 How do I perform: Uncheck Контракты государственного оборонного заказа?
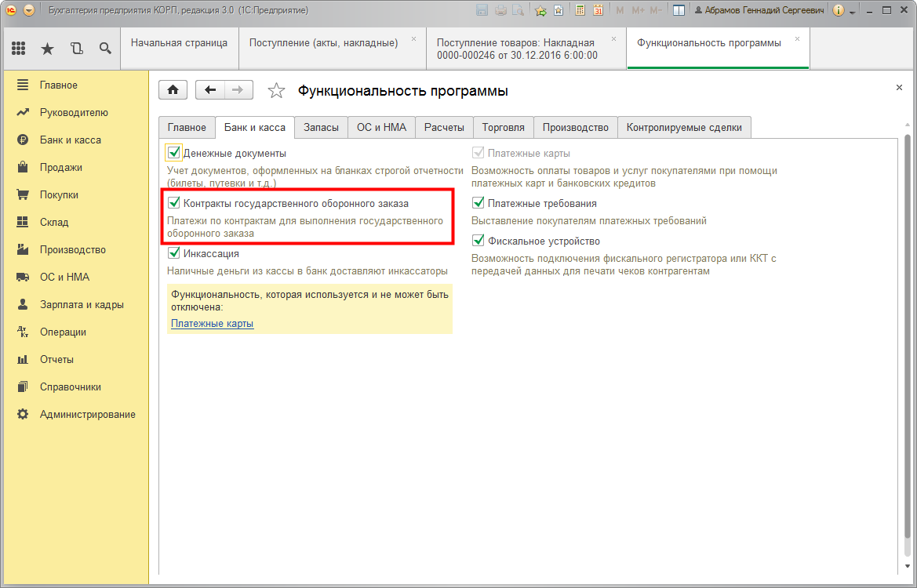(x=173, y=203)
